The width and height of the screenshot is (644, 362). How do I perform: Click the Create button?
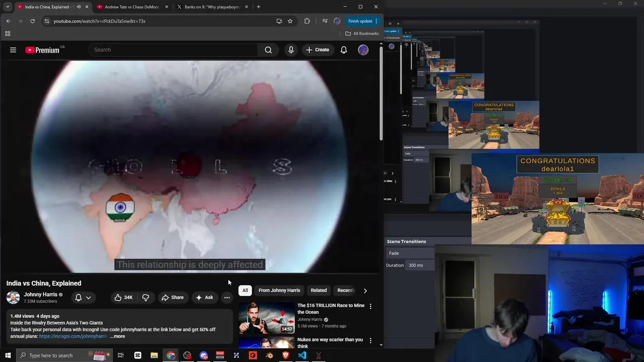pyautogui.click(x=317, y=50)
